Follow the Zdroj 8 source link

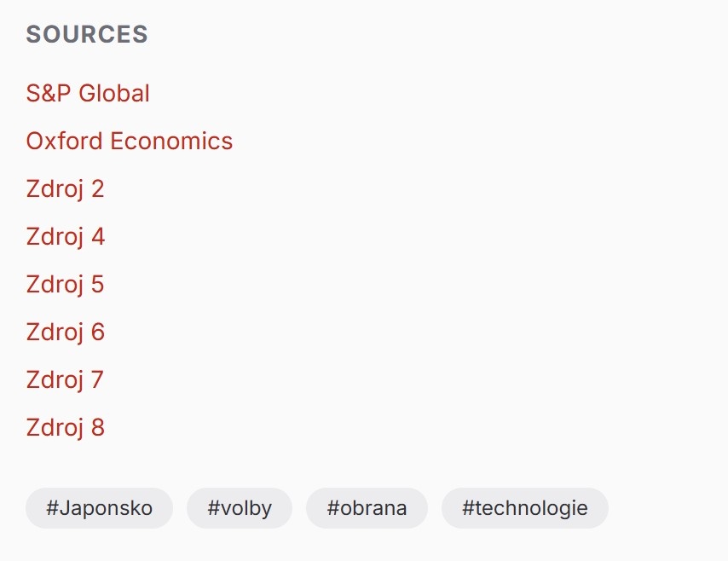pos(65,427)
